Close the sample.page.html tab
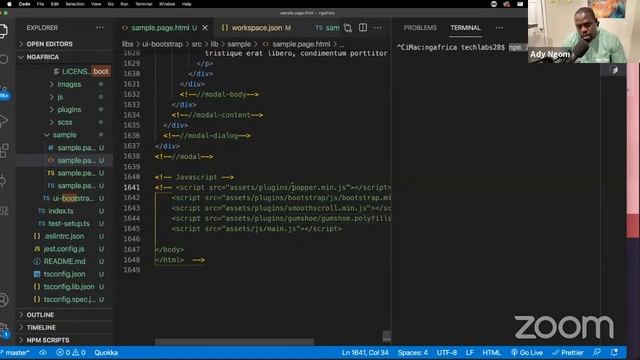 pyautogui.click(x=205, y=28)
